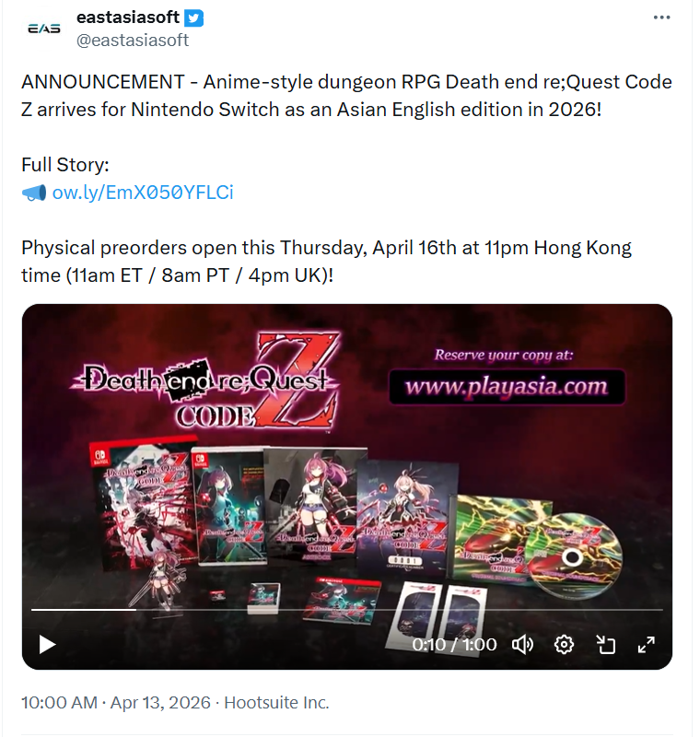700x737 pixels.
Task: Enter fullscreen with the expand arrows icon
Action: click(x=647, y=644)
